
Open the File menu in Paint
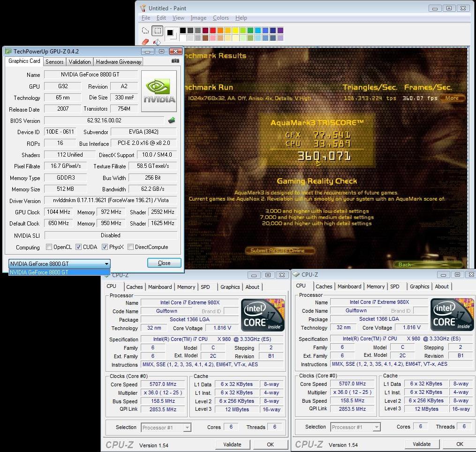[146, 18]
